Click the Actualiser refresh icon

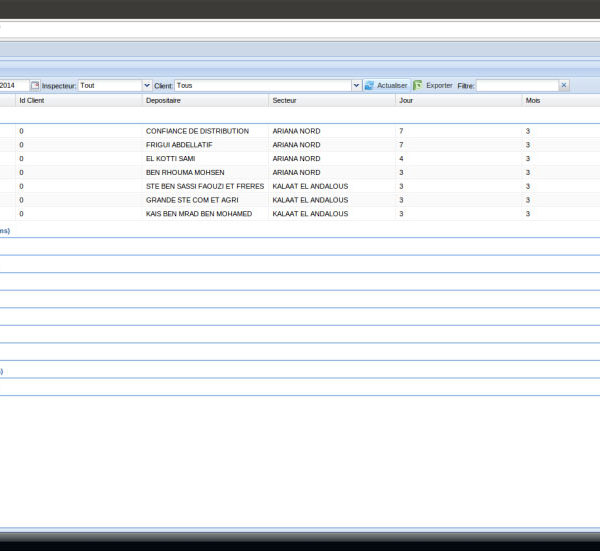369,86
